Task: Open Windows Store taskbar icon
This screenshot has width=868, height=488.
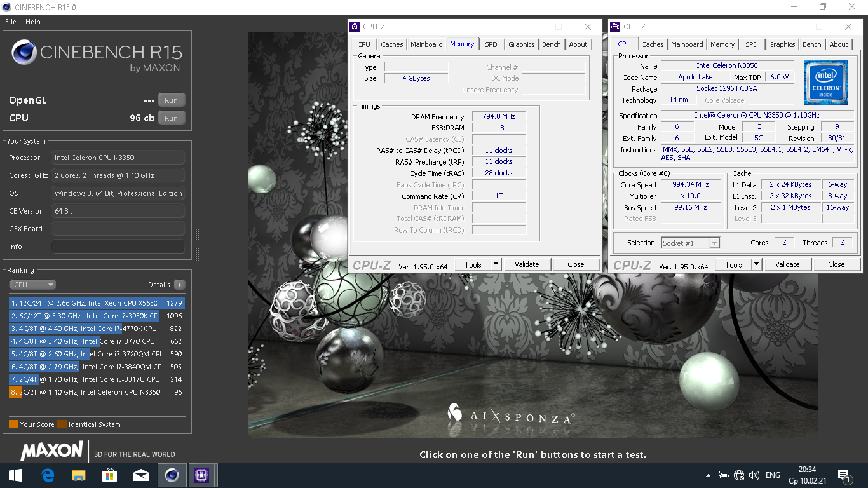Action: point(109,475)
